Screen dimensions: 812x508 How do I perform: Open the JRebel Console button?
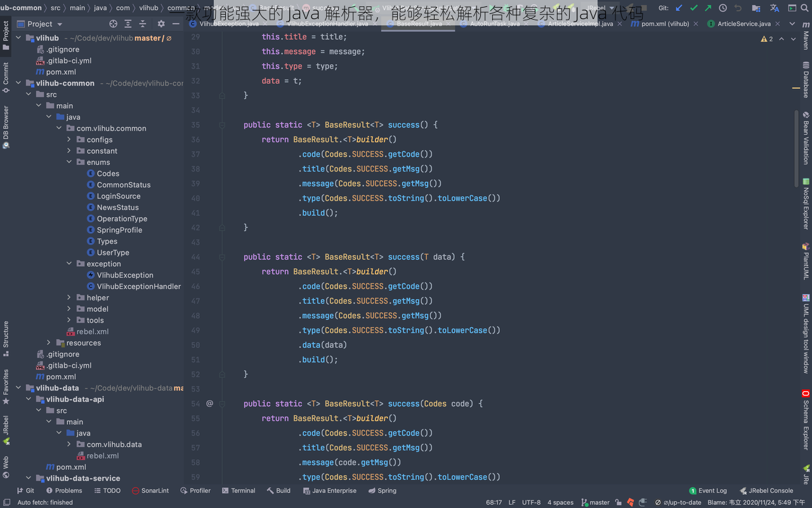766,491
